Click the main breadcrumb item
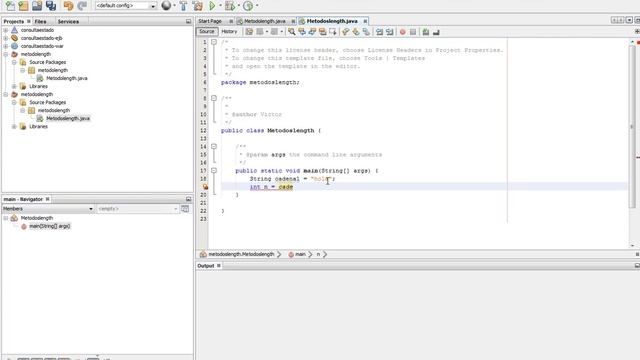Viewport: 640px width, 360px height. click(x=300, y=254)
